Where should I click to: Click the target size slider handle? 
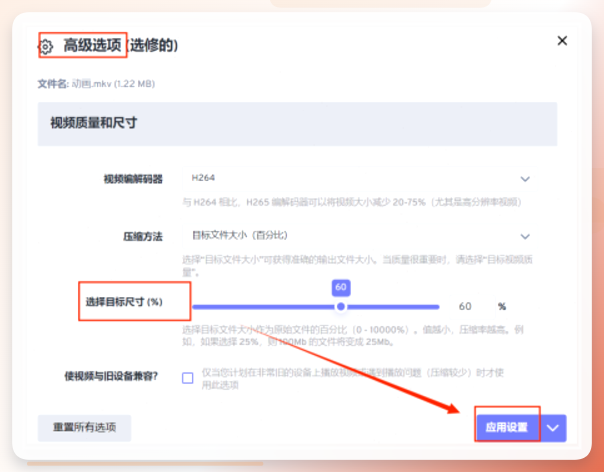tap(341, 307)
